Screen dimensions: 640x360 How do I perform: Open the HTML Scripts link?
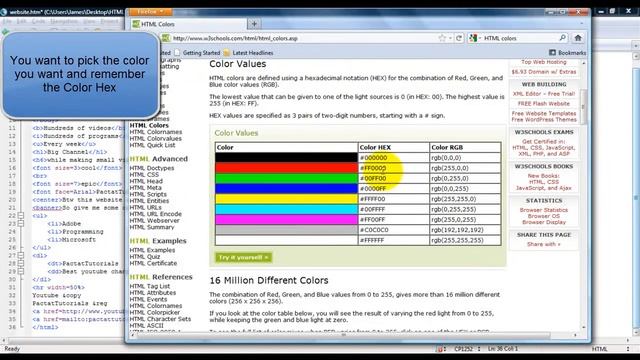[148, 194]
